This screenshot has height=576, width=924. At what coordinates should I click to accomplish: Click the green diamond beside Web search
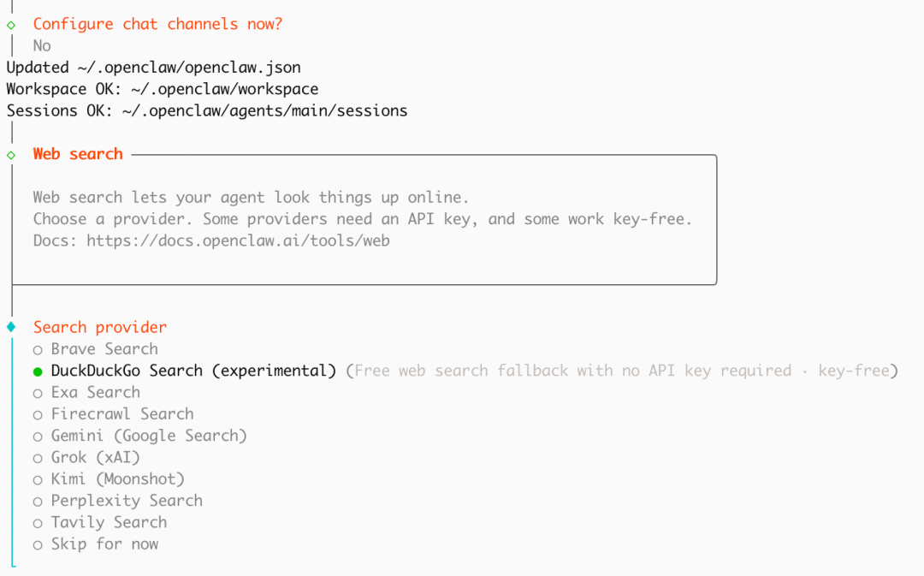pos(11,155)
